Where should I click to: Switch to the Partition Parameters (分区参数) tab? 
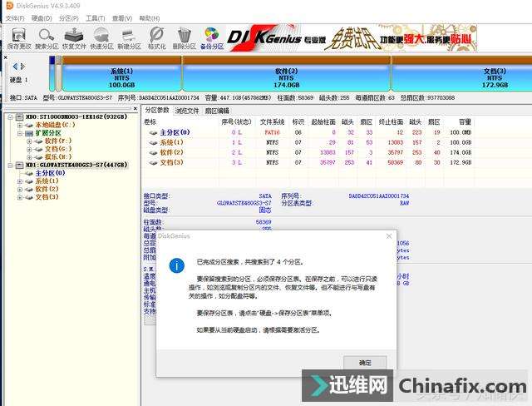[x=157, y=110]
